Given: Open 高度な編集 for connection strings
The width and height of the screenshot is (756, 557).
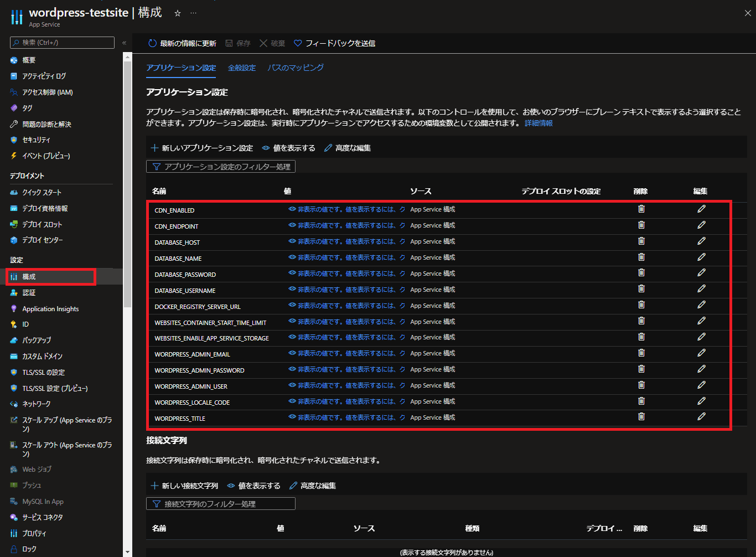Looking at the screenshot, I should point(313,486).
